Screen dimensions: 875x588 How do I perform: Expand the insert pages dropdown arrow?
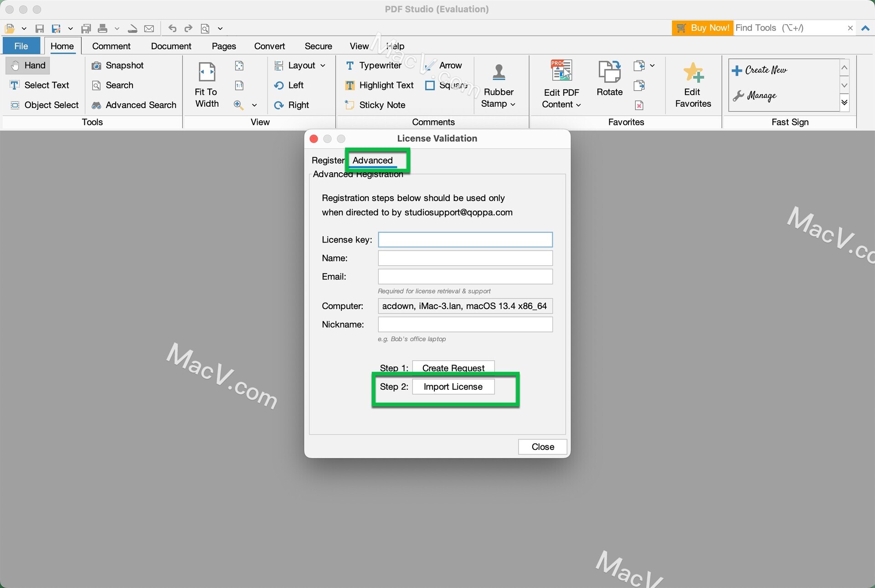[652, 66]
